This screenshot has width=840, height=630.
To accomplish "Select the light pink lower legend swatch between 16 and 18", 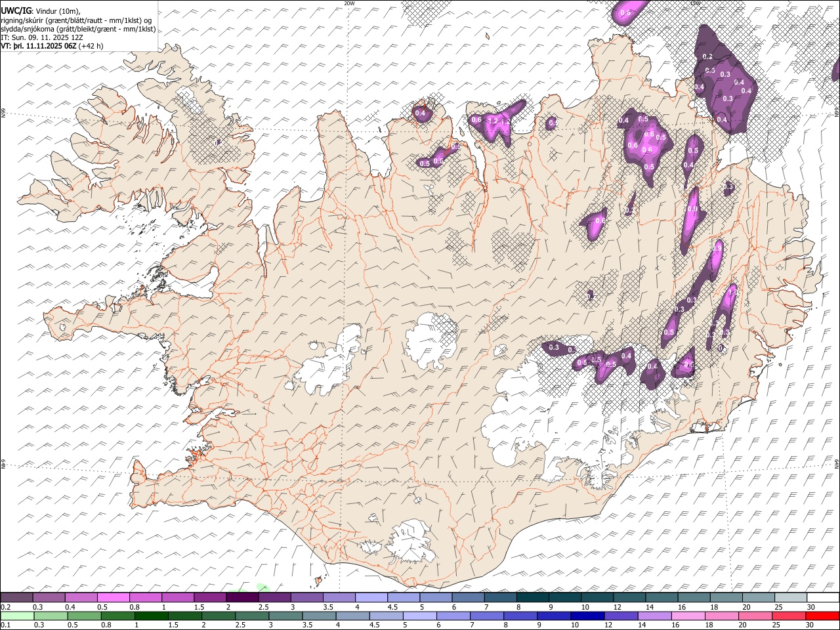I will point(687,616).
